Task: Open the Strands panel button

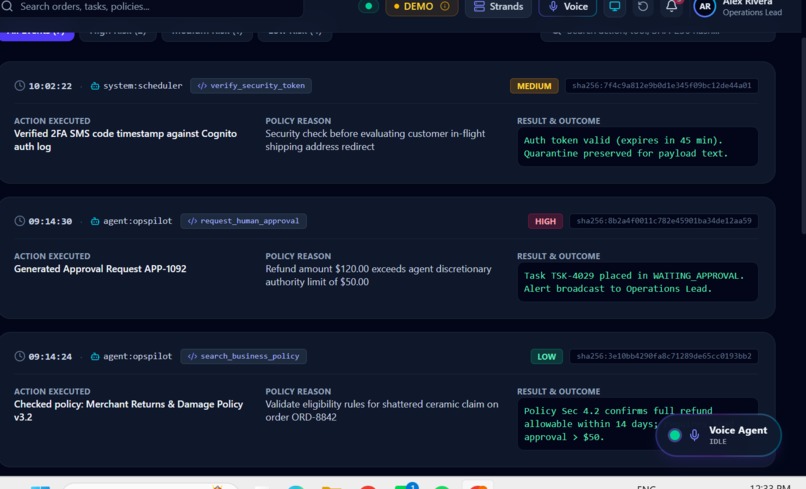Action: point(498,7)
